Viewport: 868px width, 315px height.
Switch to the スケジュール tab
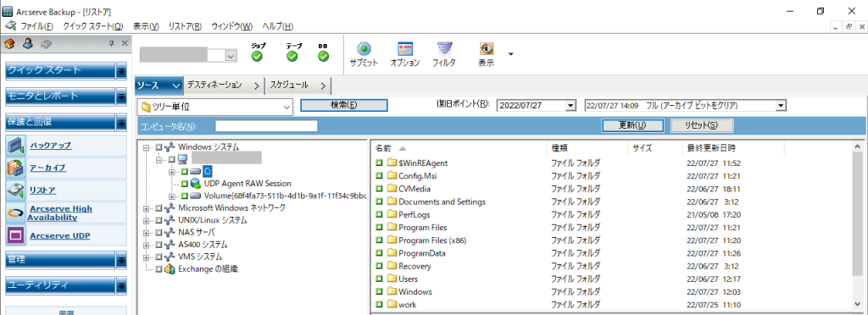[298, 86]
